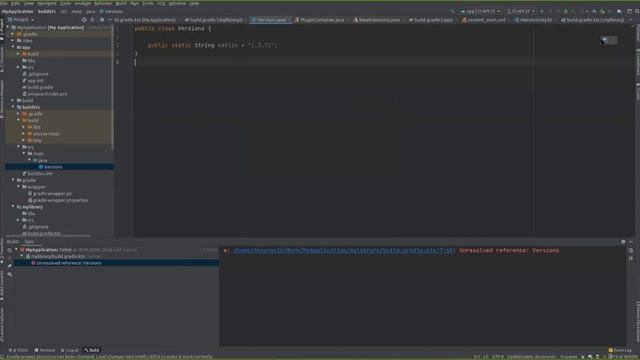Viewport: 640px width, 360px height.
Task: Open the Build menu in menu bar
Action: [x=121, y=3]
